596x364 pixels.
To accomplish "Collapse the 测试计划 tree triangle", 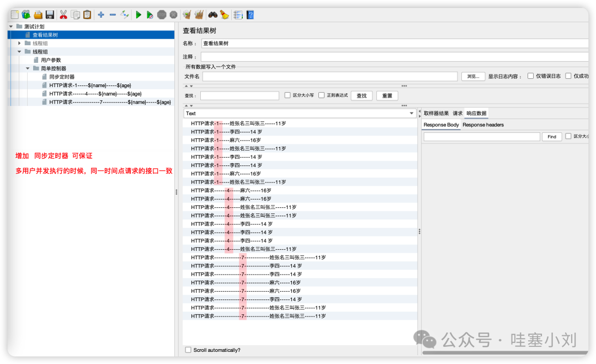I will coord(11,26).
